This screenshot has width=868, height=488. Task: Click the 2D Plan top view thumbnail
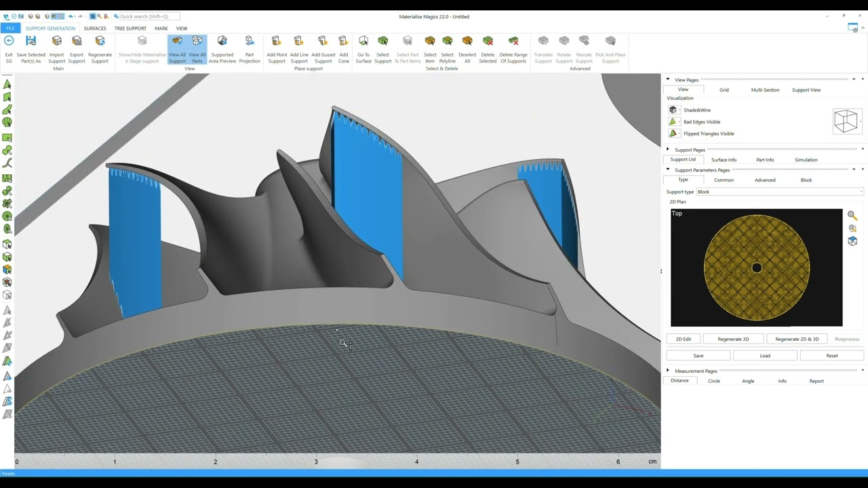[757, 268]
